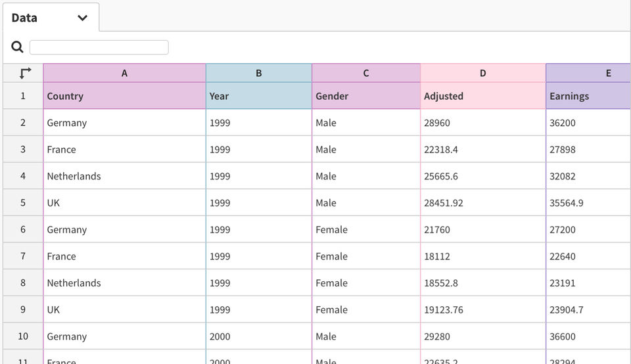Image resolution: width=631 pixels, height=364 pixels.
Task: Select Female cell in row 9
Action: pyautogui.click(x=366, y=309)
